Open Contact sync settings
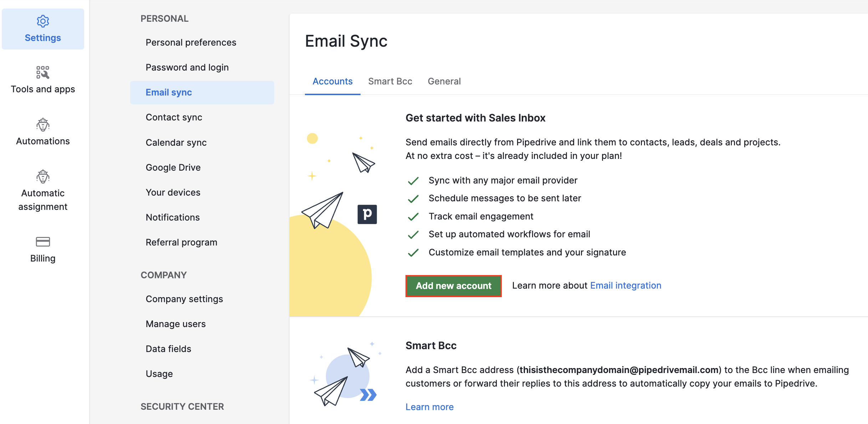 point(174,117)
